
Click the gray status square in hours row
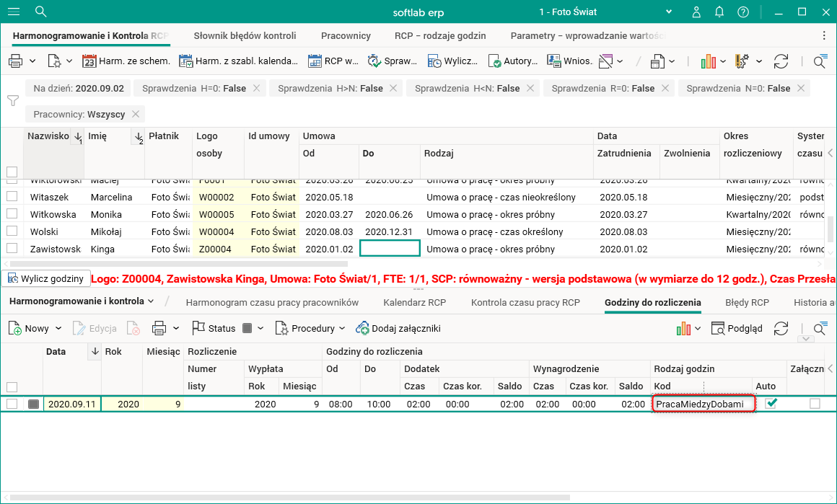(33, 404)
